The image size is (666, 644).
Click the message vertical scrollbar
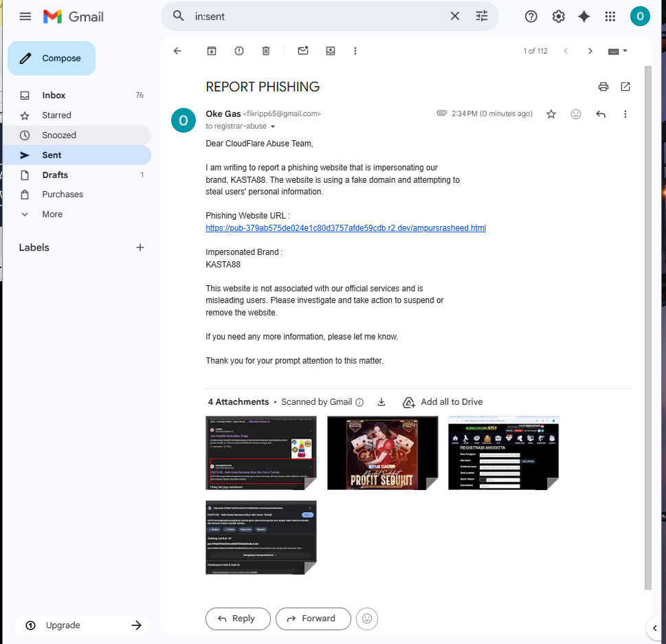[x=647, y=327]
